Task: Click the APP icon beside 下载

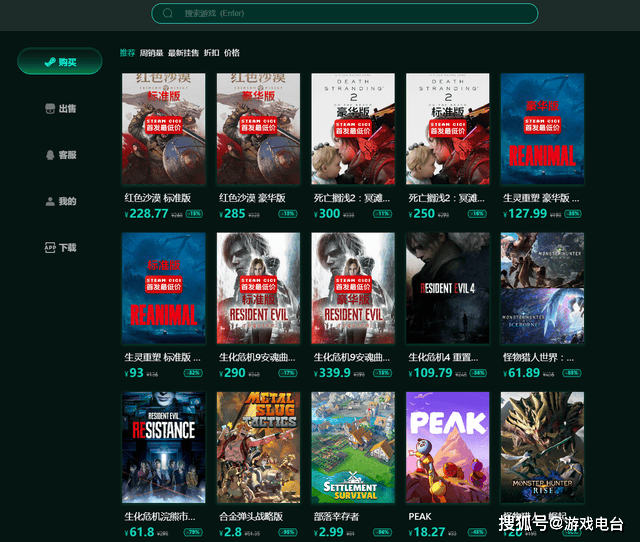Action: click(49, 247)
